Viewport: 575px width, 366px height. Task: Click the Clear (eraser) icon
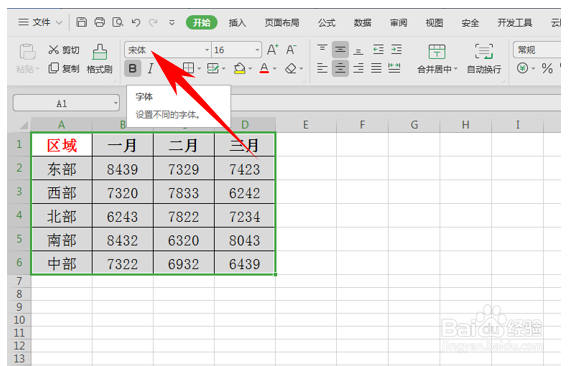tap(291, 68)
